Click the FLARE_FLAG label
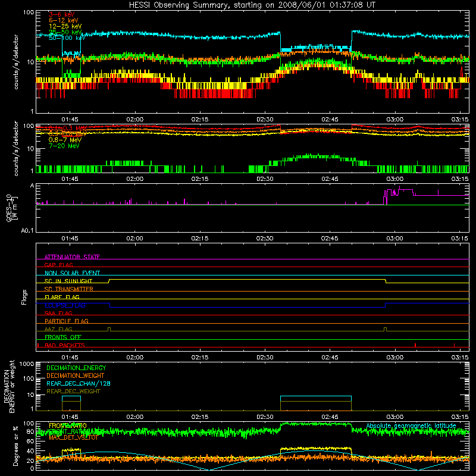 point(62,297)
